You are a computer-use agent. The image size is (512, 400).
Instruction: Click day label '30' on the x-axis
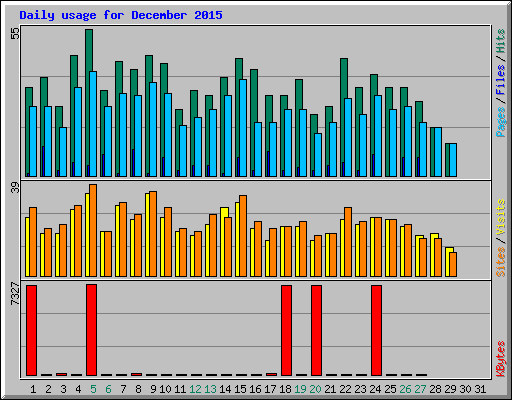click(x=465, y=389)
